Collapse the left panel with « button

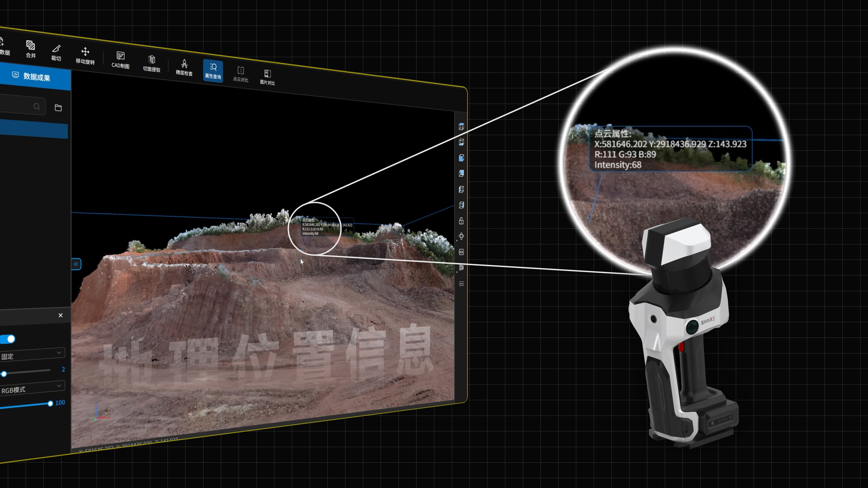point(76,264)
